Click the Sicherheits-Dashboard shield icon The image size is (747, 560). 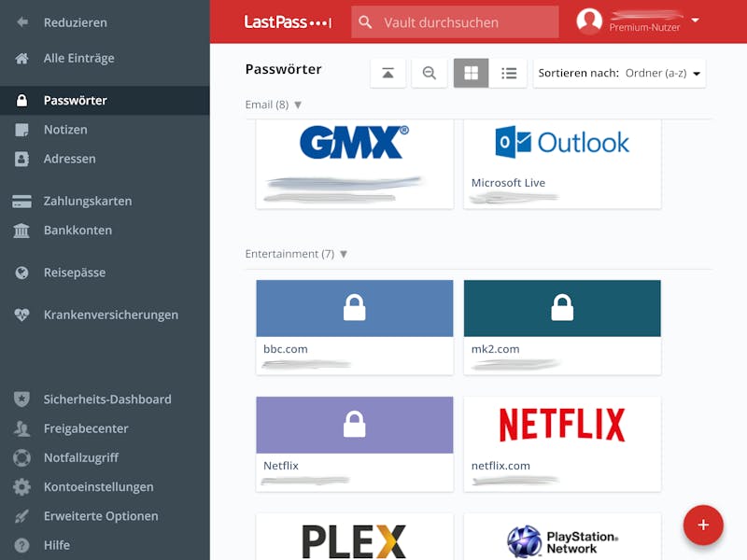[x=21, y=399]
